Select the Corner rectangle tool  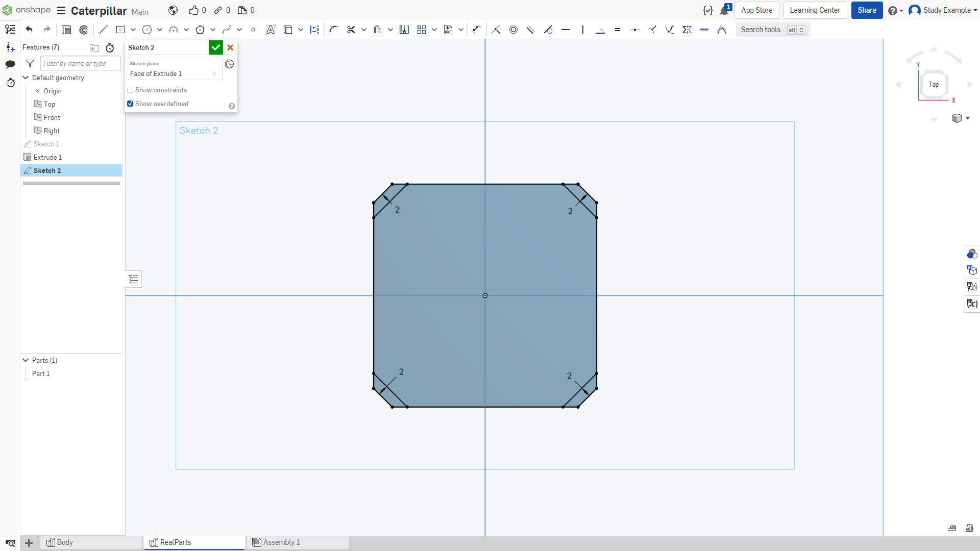pyautogui.click(x=120, y=30)
